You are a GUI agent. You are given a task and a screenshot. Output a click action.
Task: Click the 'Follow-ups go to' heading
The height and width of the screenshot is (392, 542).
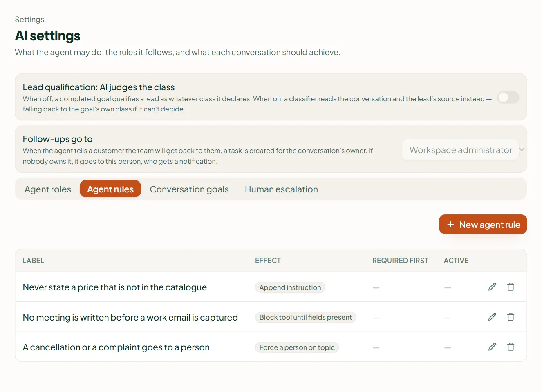pyautogui.click(x=58, y=139)
